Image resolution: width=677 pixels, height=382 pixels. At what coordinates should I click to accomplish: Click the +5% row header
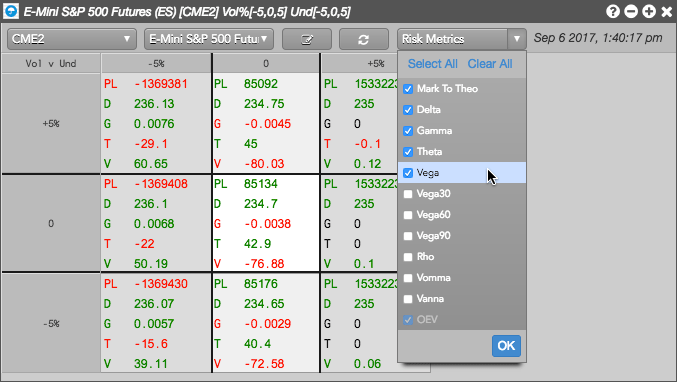(51, 124)
